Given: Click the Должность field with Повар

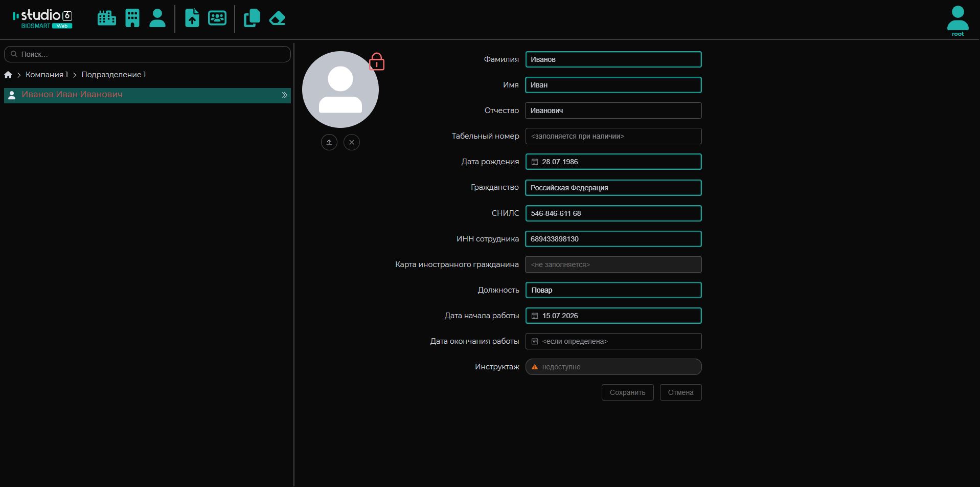Looking at the screenshot, I should tap(613, 290).
